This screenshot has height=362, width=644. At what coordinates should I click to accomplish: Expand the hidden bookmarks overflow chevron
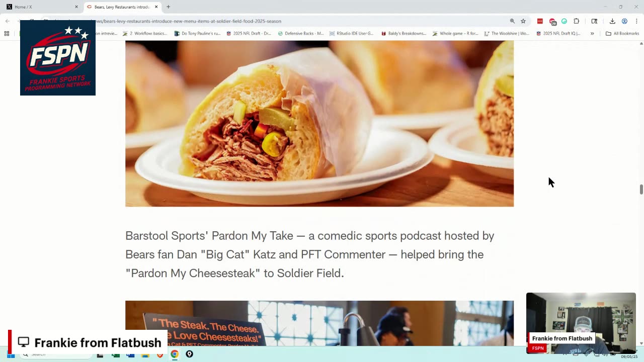(x=592, y=34)
